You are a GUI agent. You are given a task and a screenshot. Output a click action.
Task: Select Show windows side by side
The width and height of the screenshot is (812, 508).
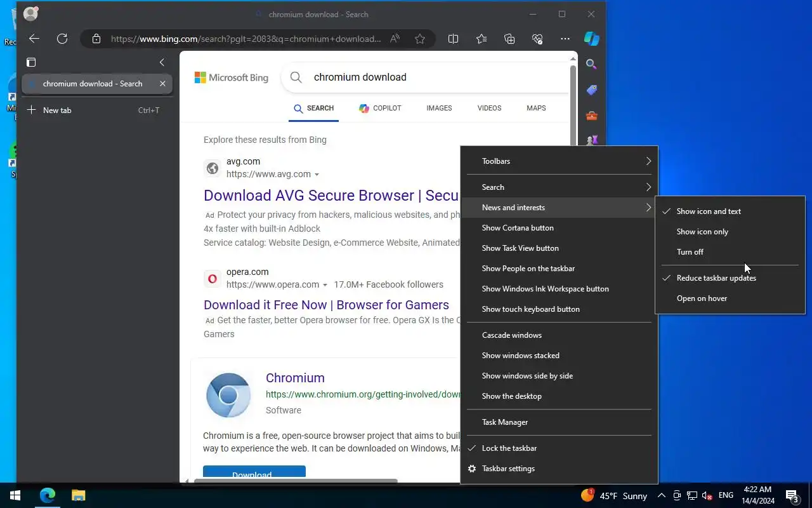point(559,376)
